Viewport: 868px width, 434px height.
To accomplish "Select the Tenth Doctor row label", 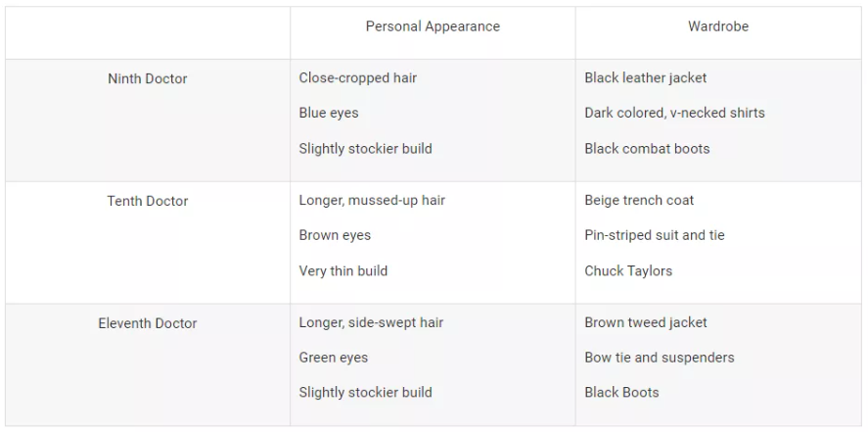I will click(x=147, y=201).
